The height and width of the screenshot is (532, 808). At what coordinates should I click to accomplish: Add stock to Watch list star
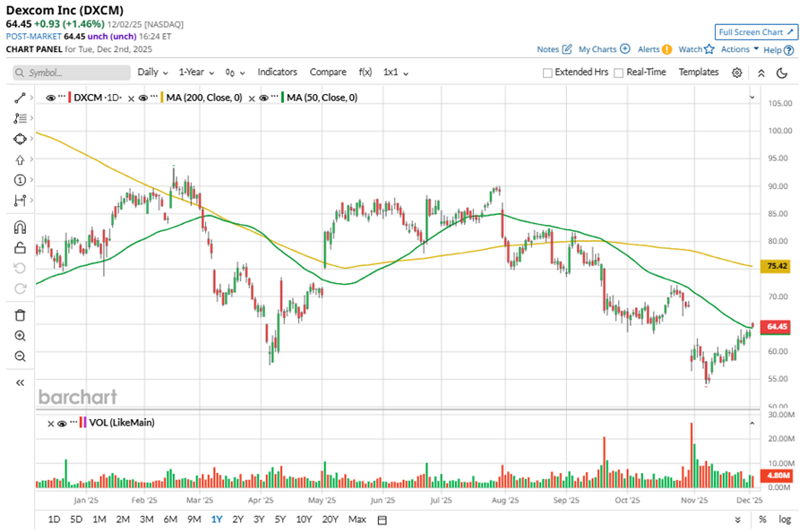(709, 49)
